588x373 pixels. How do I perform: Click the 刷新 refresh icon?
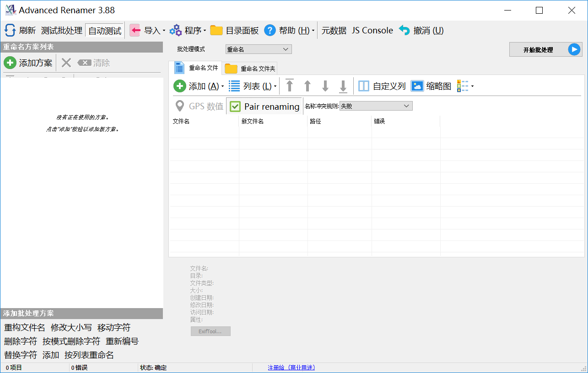coord(10,31)
